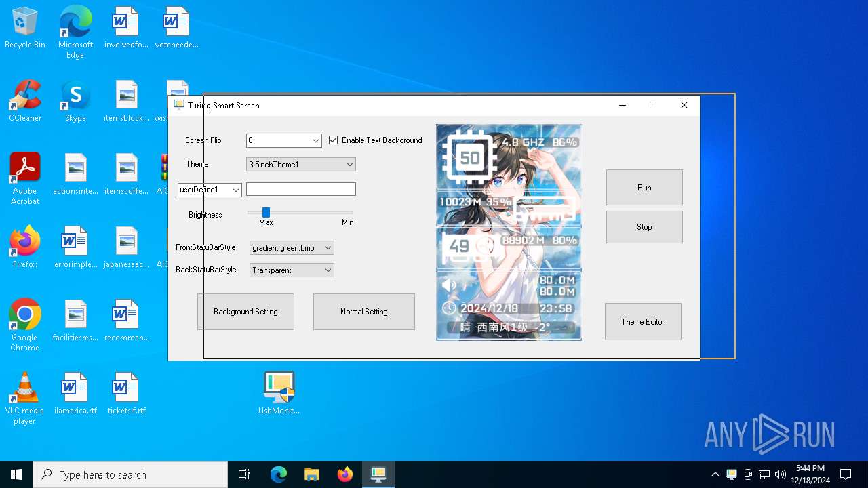This screenshot has width=868, height=488.
Task: Open facilitiesres... image file icon
Action: pos(75,321)
